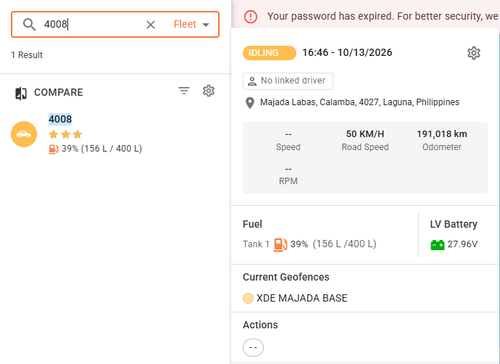Screen dimensions: 500x364
Task: Click the 4008 vehicle name
Action: (60, 119)
